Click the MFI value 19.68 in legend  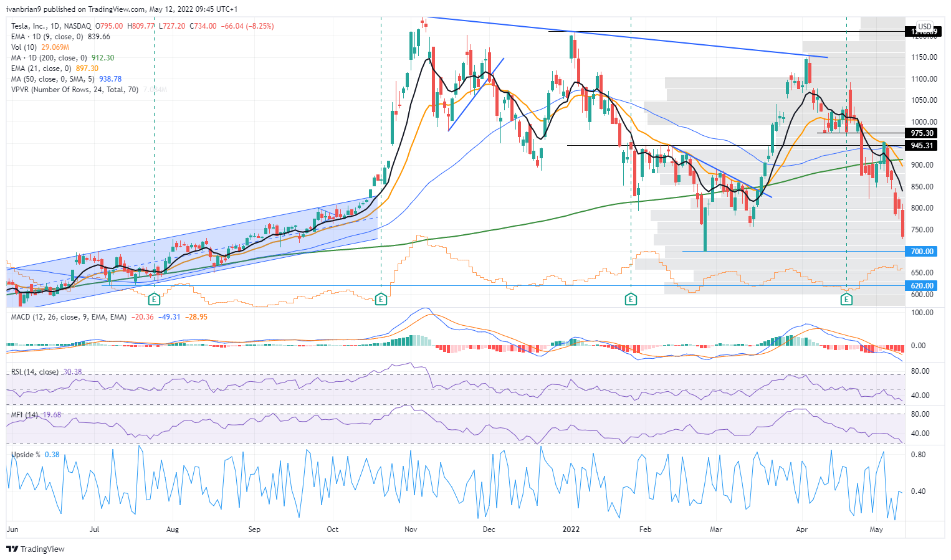coord(52,415)
